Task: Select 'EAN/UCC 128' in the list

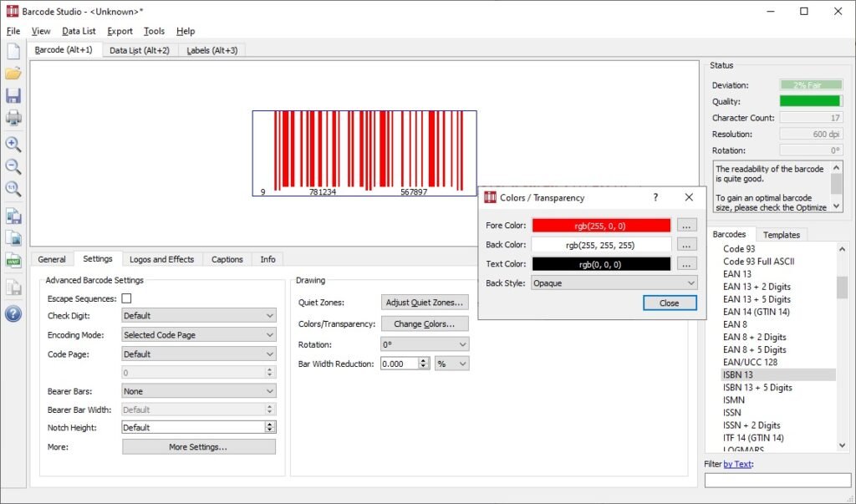Action: 750,362
